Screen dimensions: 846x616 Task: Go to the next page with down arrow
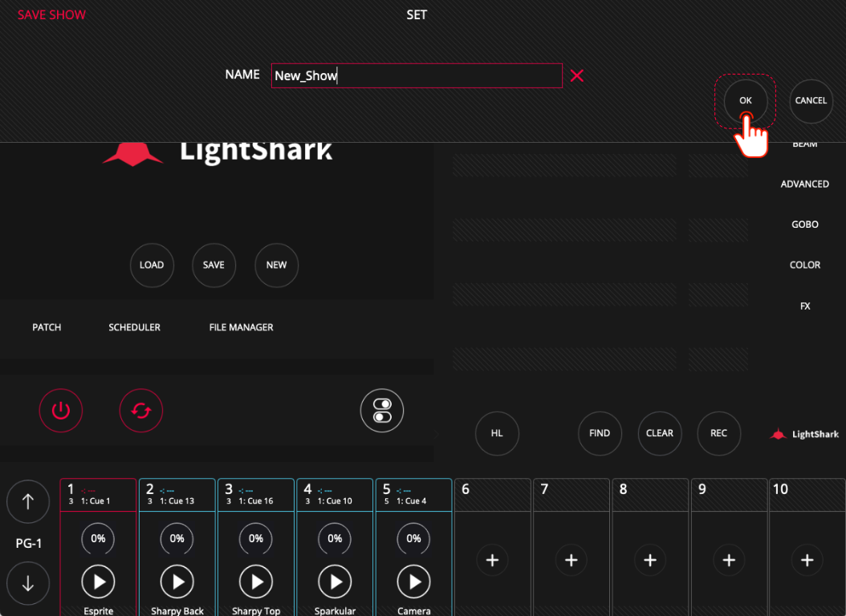[28, 583]
